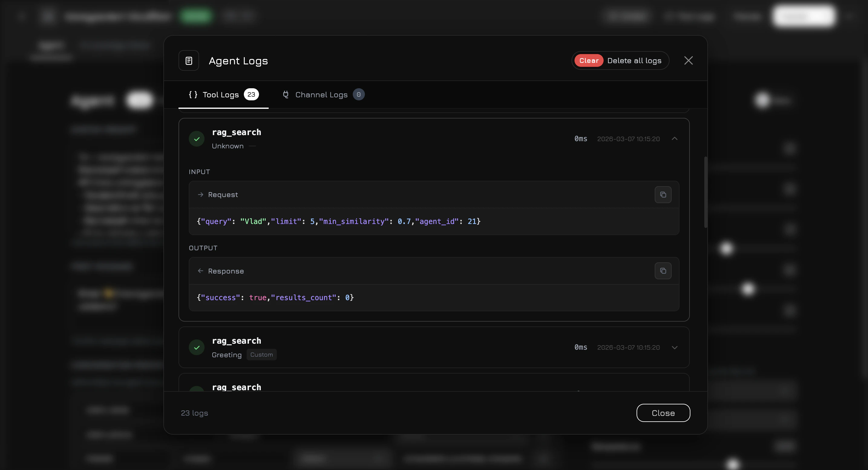Click the 0 badge on Channel Logs
868x470 pixels.
(x=359, y=95)
